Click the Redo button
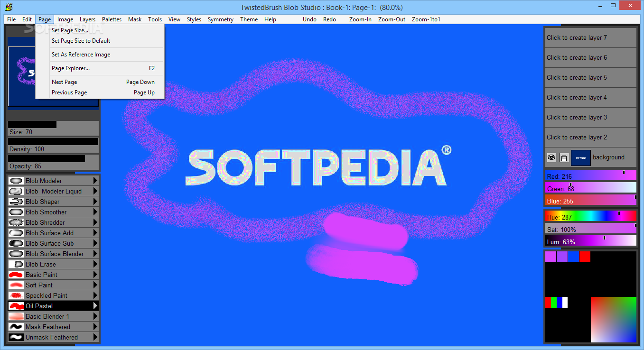644x350 pixels. [x=329, y=19]
